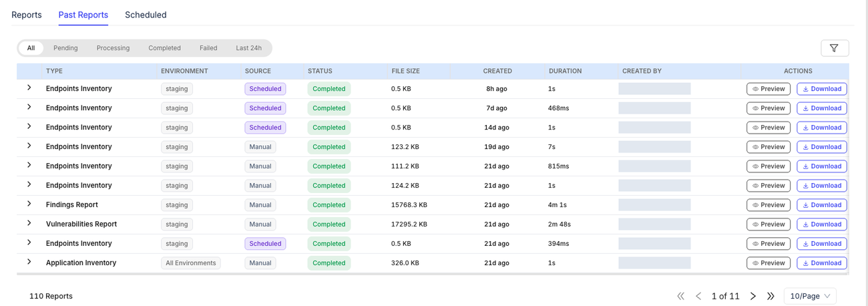Expand the 123.2 KB report row
Viewport: 868px width, 306px height.
click(x=29, y=146)
